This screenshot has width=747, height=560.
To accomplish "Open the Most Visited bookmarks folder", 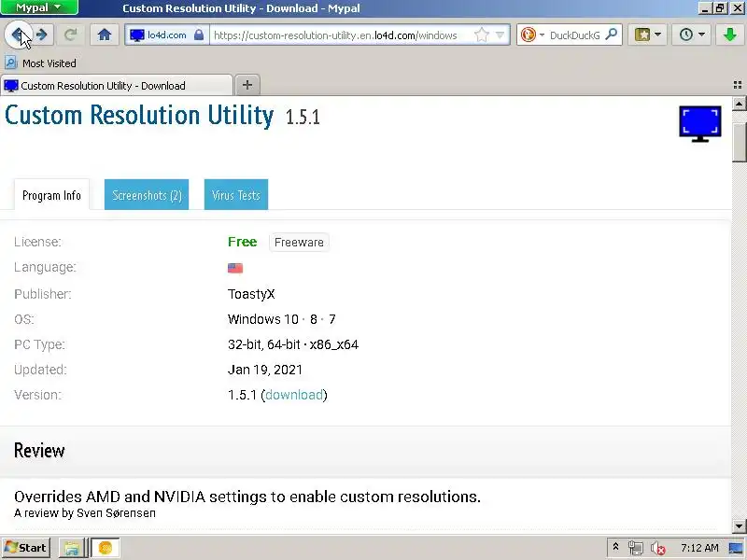I will coord(40,63).
